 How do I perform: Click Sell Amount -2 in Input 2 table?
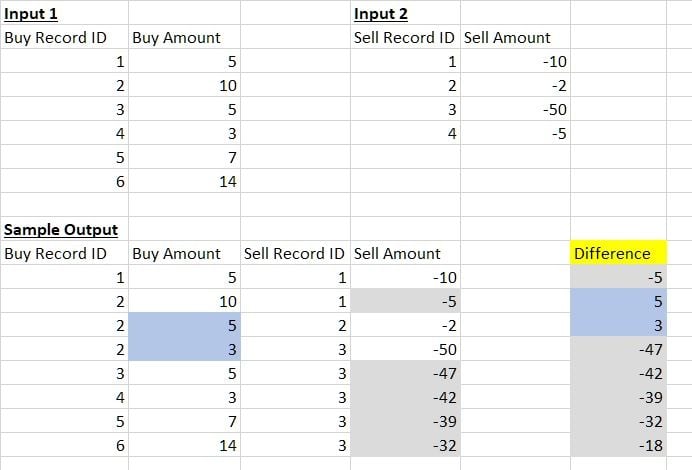(515, 85)
